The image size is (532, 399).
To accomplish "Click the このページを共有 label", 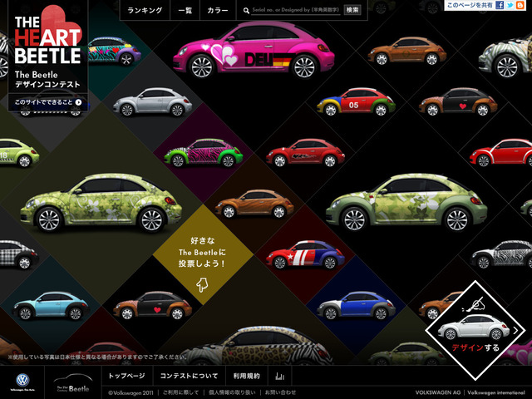I will click(470, 5).
